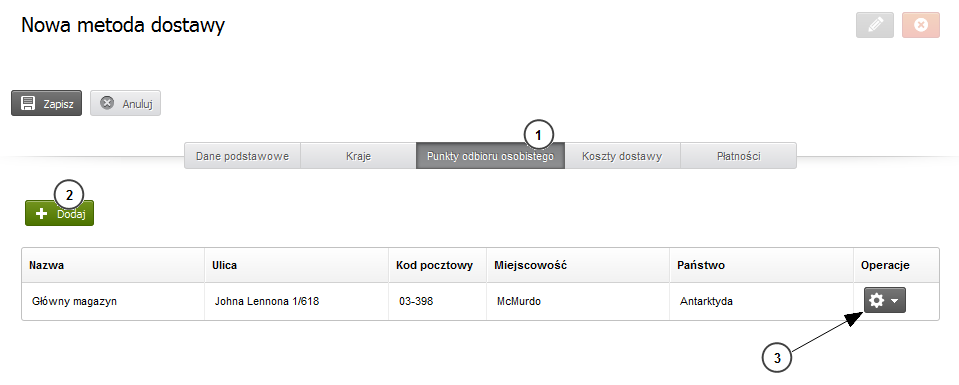
Task: Switch to the Dane podstawowe tab
Action: click(242, 156)
